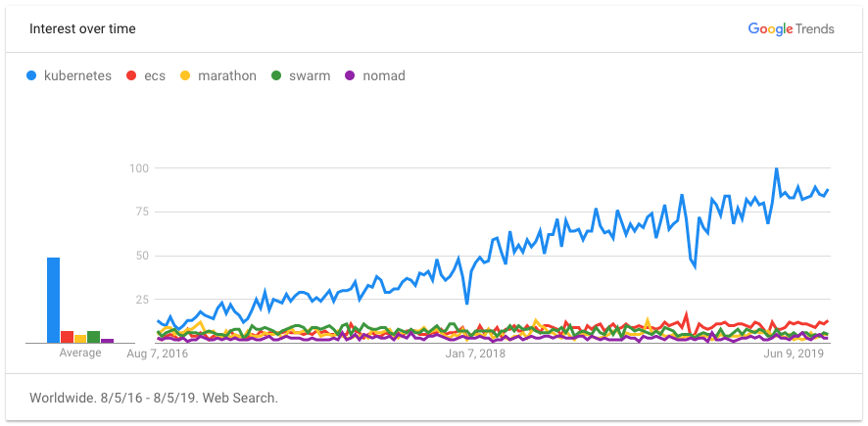Click the red ecs legend dot

coord(132,75)
